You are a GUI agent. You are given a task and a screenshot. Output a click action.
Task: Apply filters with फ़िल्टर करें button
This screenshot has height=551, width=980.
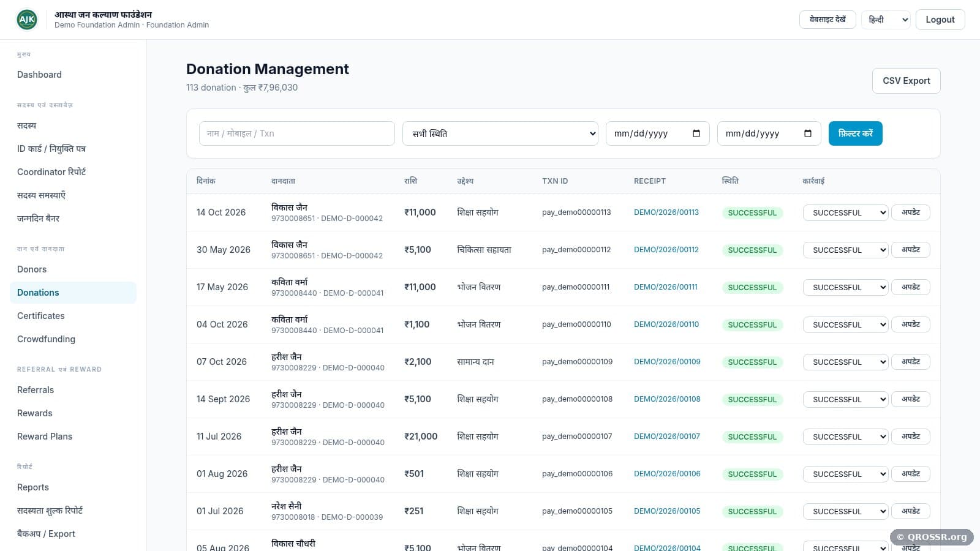[855, 133]
